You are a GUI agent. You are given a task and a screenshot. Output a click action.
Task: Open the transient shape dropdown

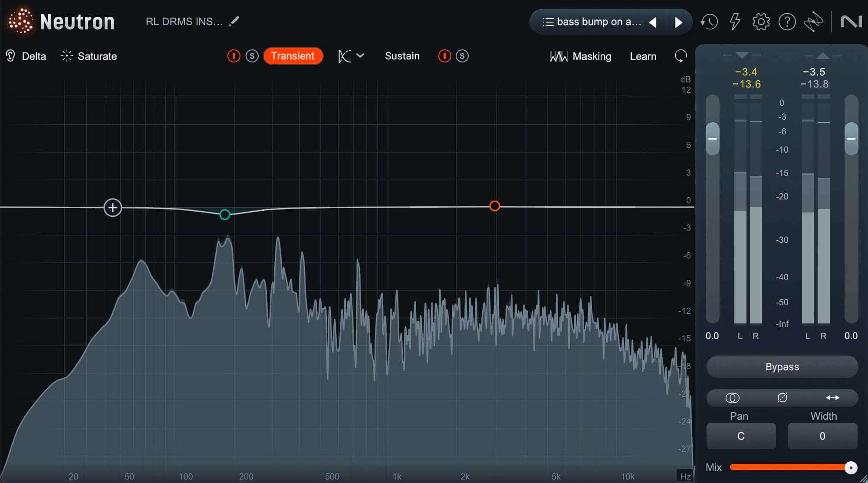point(351,56)
